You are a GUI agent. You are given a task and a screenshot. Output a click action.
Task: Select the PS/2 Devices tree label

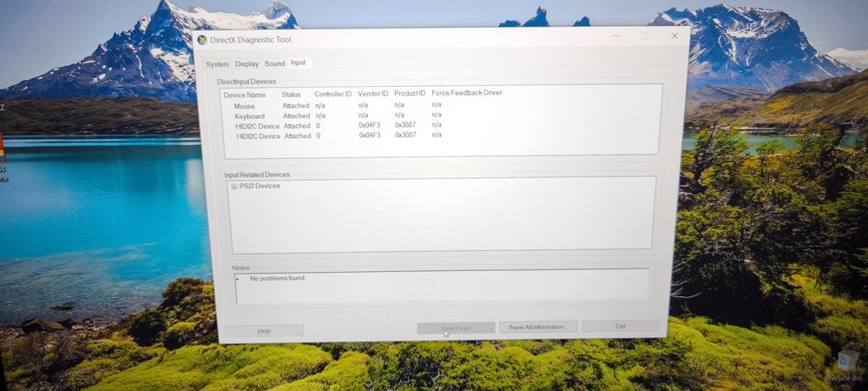(x=260, y=186)
